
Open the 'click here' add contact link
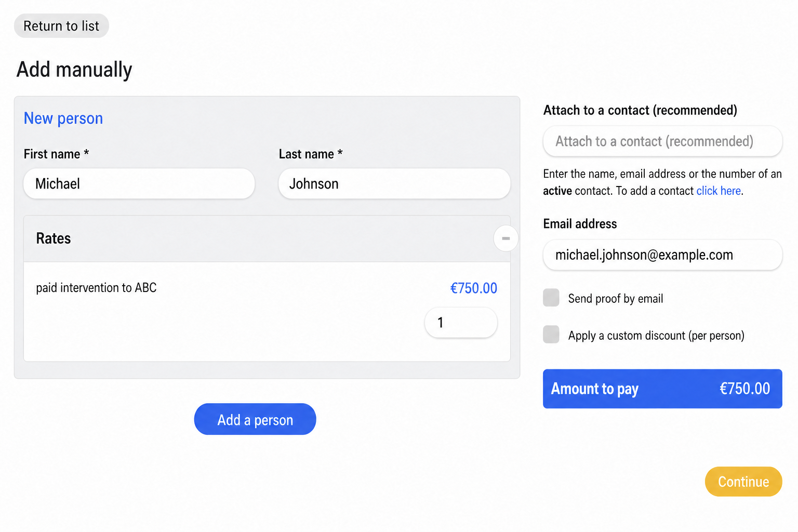click(719, 191)
